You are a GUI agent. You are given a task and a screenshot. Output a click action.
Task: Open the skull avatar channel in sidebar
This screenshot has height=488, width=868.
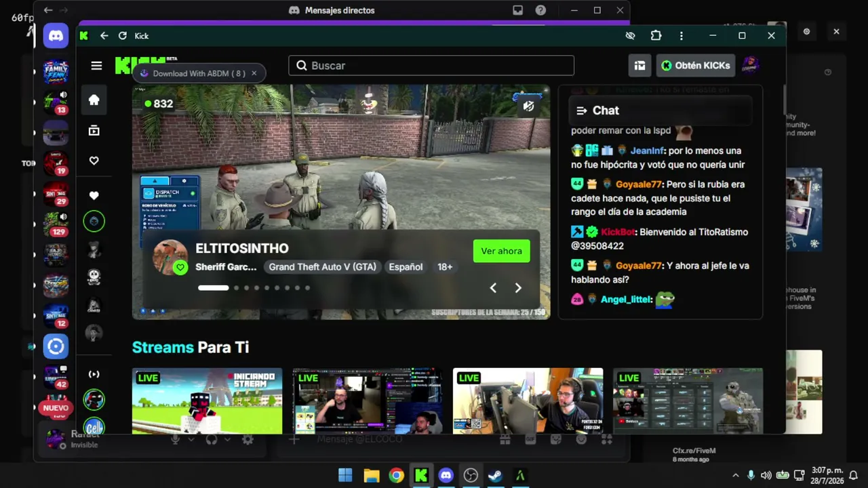(x=94, y=277)
